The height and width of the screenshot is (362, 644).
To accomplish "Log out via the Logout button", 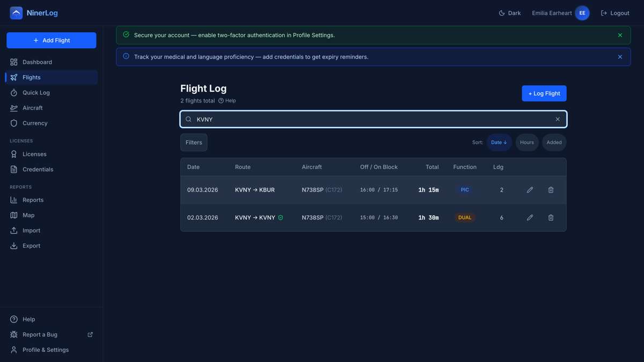I will pos(615,13).
